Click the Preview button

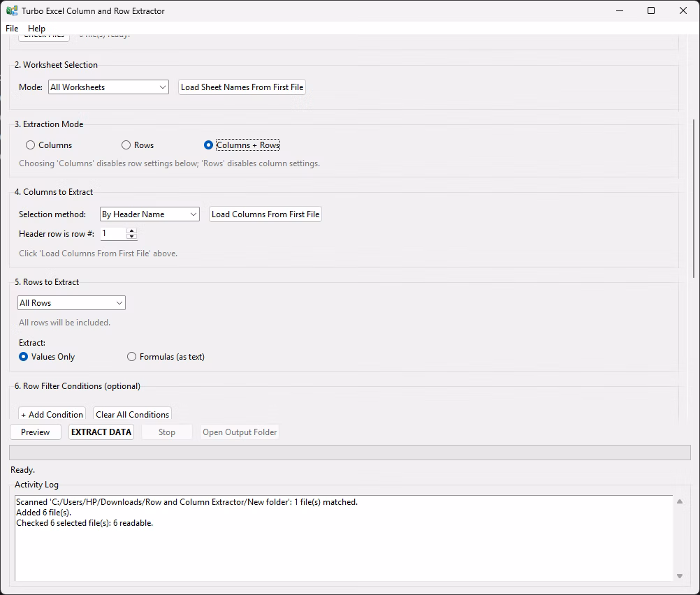35,432
